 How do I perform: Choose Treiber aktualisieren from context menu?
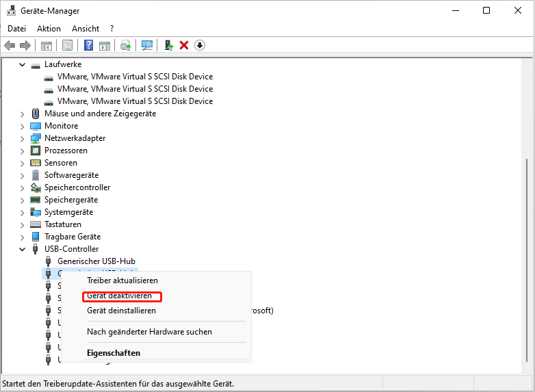click(x=122, y=280)
